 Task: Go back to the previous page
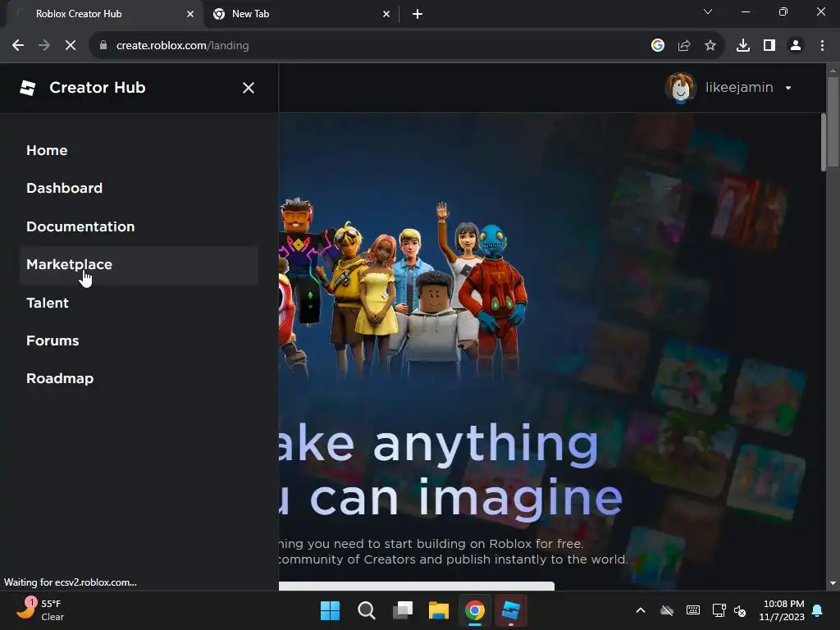18,46
